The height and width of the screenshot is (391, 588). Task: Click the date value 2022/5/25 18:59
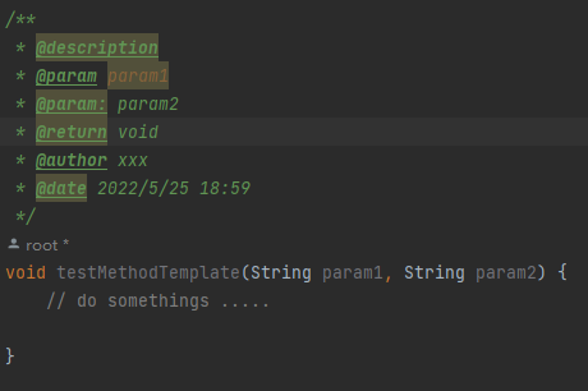(174, 188)
